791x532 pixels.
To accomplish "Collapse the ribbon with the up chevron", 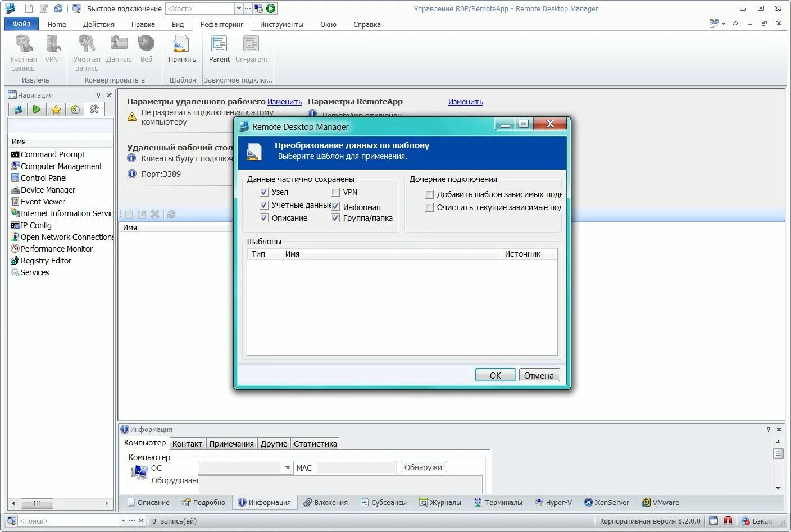I will [735, 24].
